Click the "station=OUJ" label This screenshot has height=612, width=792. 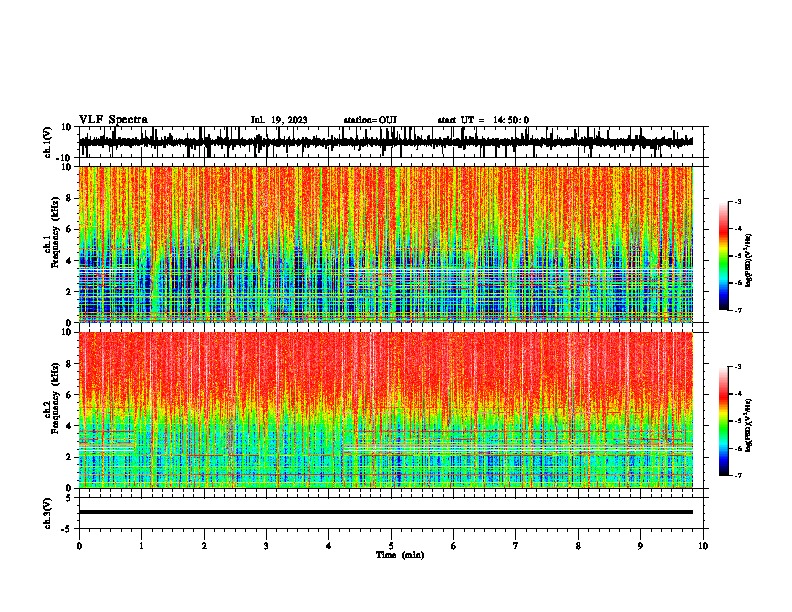click(370, 120)
